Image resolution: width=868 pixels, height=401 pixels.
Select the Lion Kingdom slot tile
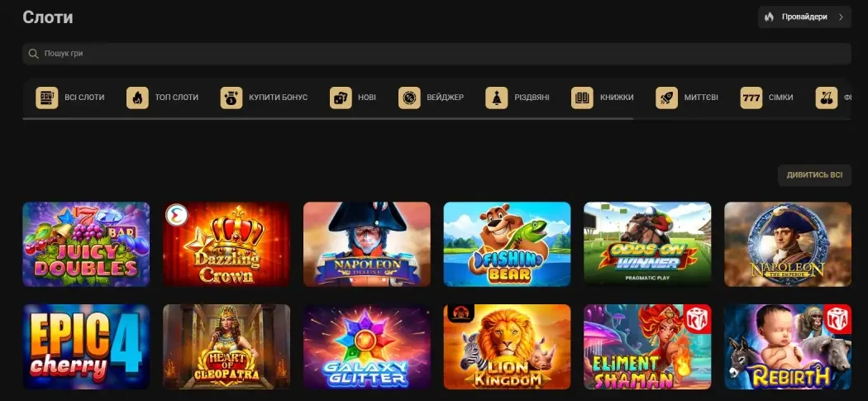point(507,346)
